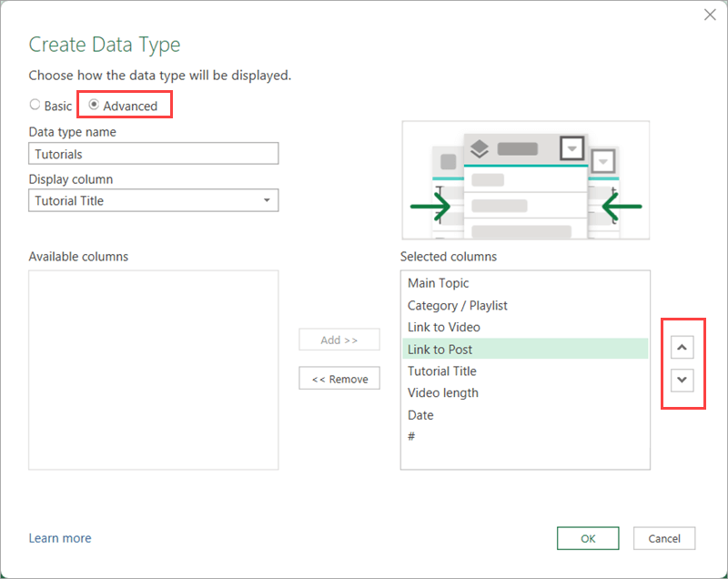Image resolution: width=728 pixels, height=579 pixels.
Task: Choose Link to Video column
Action: click(444, 327)
